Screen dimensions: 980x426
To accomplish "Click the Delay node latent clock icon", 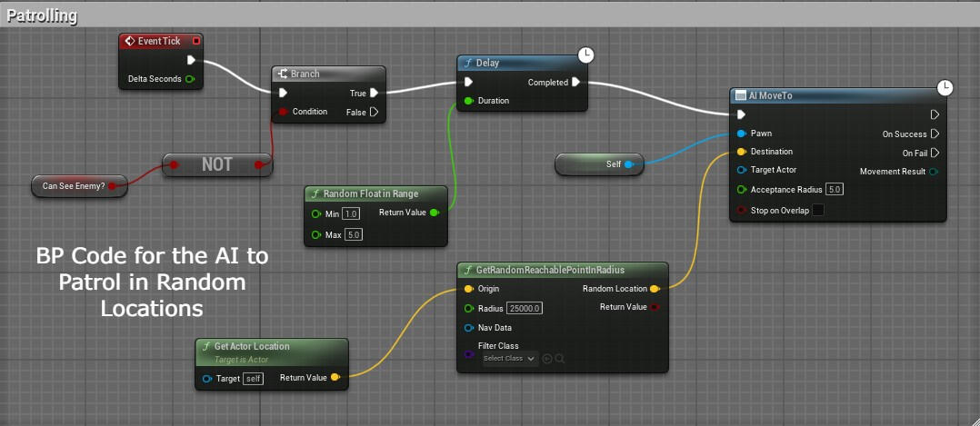I will [x=585, y=55].
